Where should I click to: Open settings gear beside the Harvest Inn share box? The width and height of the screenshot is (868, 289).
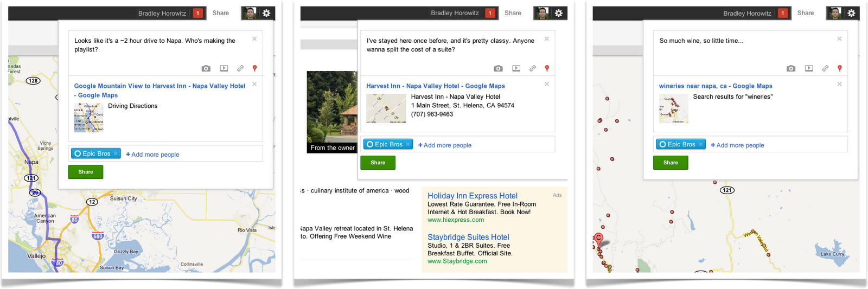click(x=559, y=13)
